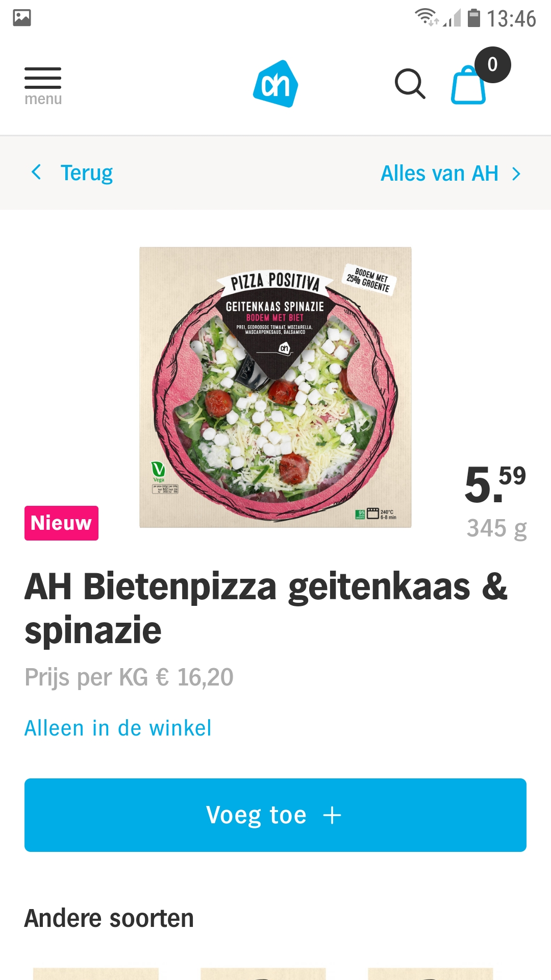551x980 pixels.
Task: Tap the chevron after Alles van AH
Action: tap(516, 174)
